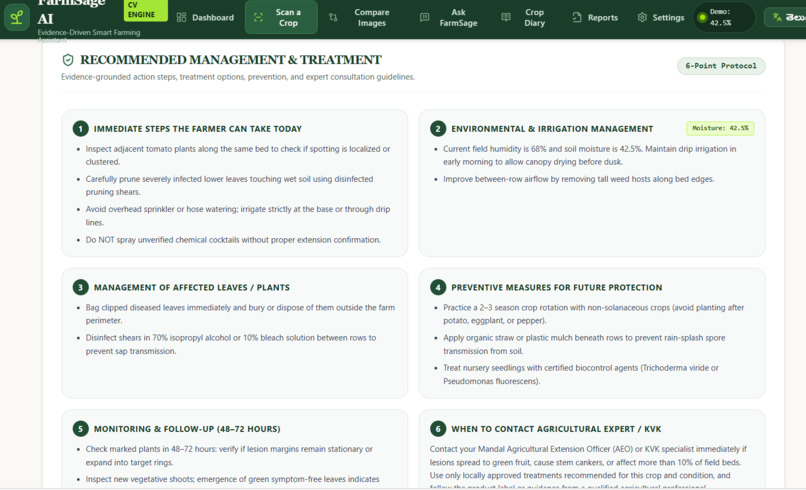This screenshot has width=806, height=490.
Task: Click the 'Contact your Mandal Agricultural Extension Officer' paragraph
Action: point(588,467)
